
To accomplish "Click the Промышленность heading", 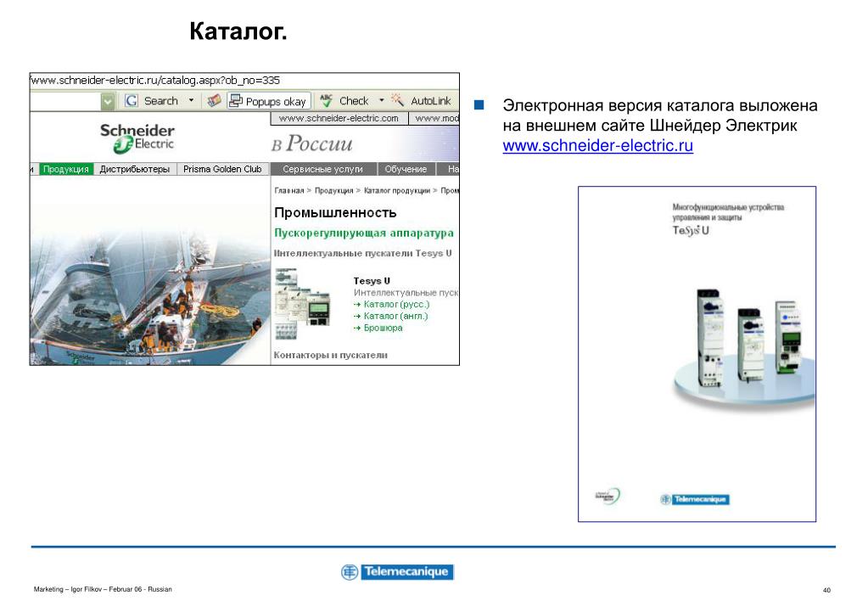I will point(335,213).
